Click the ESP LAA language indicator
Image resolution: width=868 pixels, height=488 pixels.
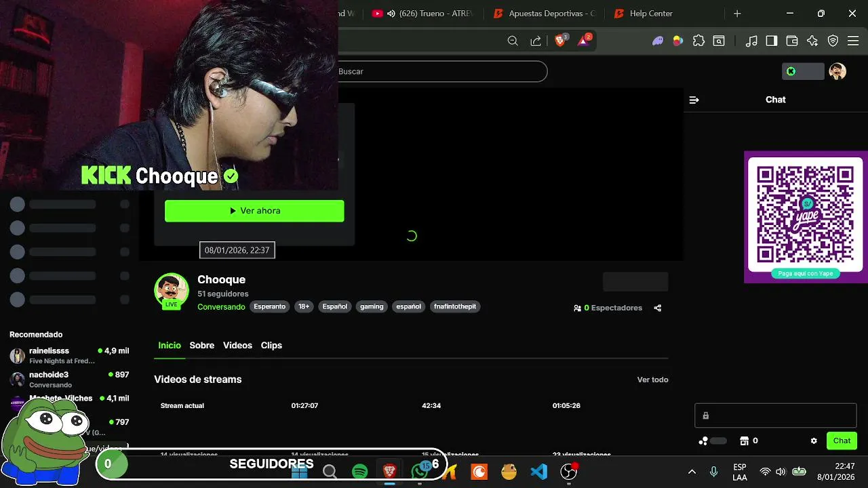pyautogui.click(x=740, y=472)
